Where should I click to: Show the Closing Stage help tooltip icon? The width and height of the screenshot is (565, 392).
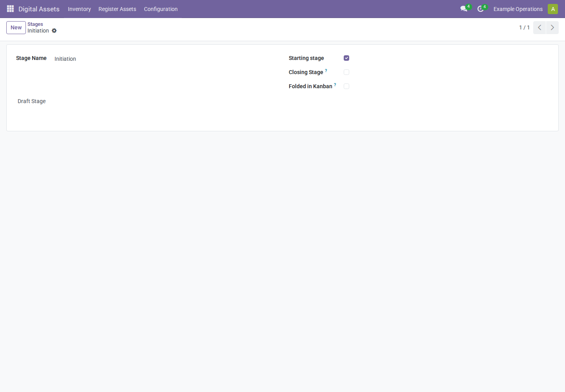coord(326,71)
